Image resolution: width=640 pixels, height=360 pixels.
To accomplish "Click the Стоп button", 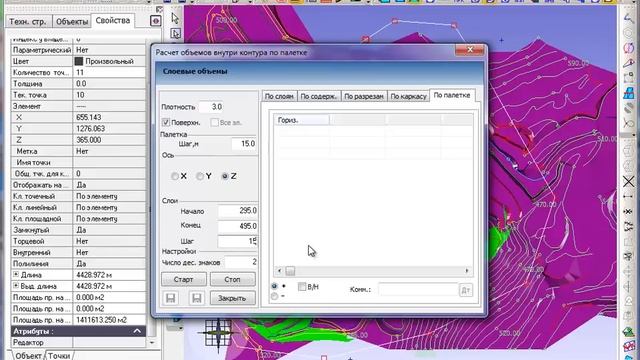I will click(233, 280).
